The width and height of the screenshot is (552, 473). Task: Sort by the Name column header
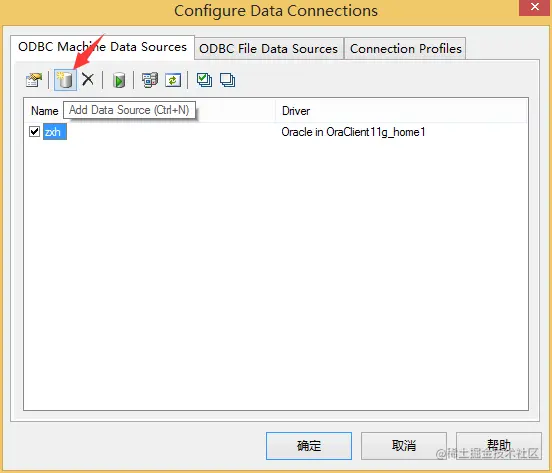click(44, 111)
